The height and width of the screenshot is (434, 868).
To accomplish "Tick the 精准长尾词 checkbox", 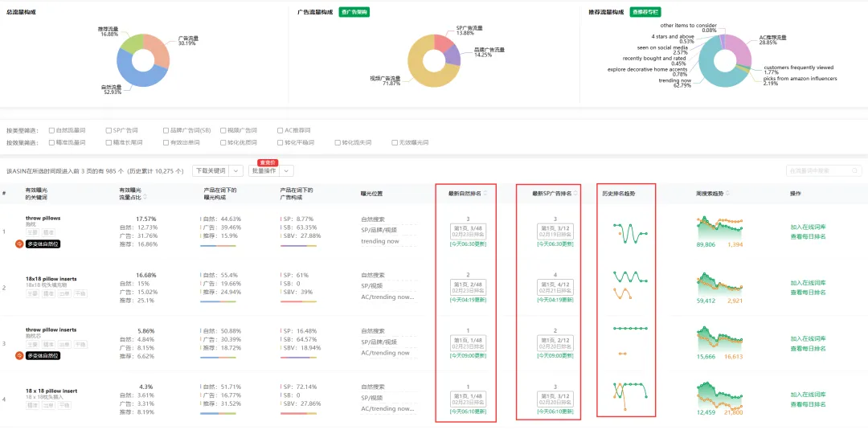I will click(108, 142).
